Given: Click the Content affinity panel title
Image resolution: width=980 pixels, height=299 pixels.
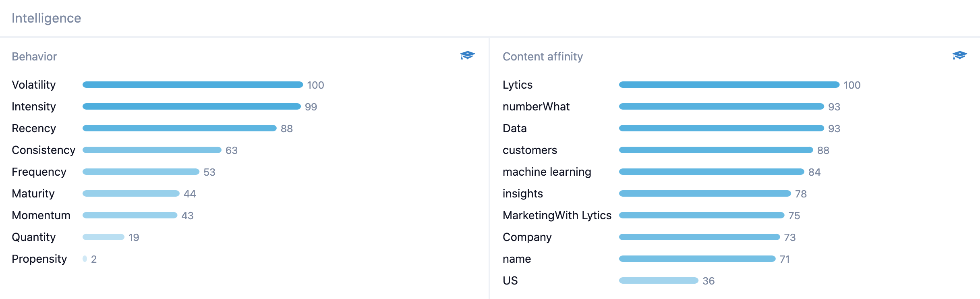Looking at the screenshot, I should pyautogui.click(x=543, y=56).
